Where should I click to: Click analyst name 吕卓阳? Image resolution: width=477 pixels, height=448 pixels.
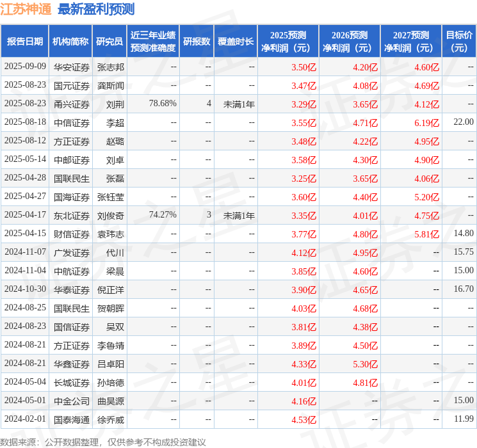(x=110, y=364)
